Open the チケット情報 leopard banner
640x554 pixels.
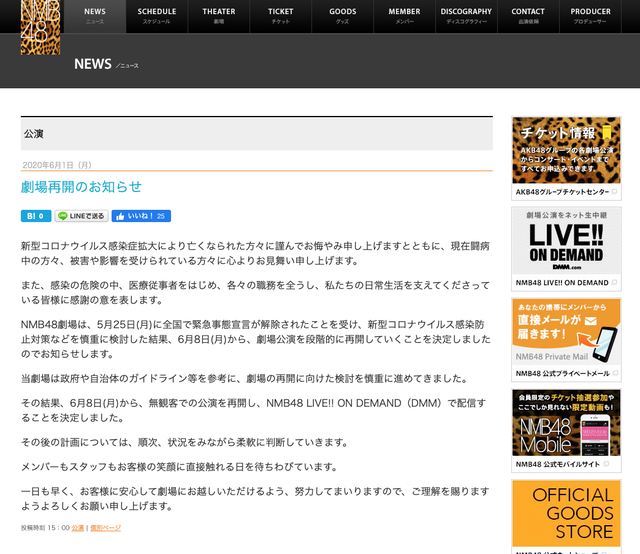point(567,151)
